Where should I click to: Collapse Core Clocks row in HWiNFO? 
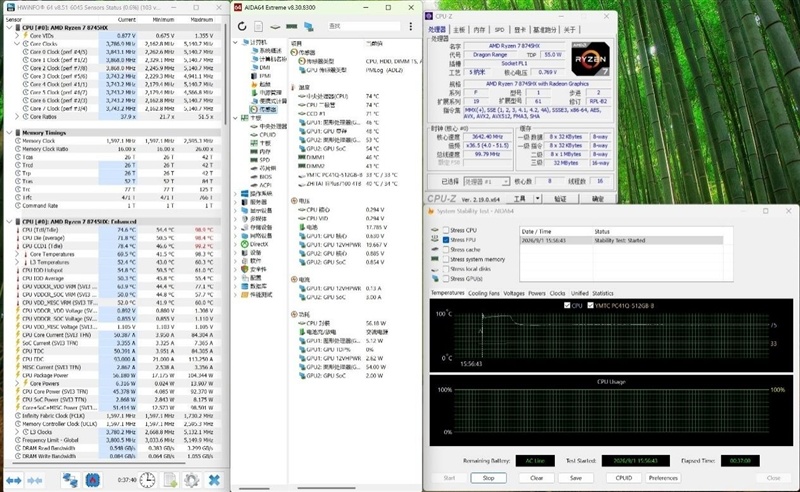coord(17,44)
